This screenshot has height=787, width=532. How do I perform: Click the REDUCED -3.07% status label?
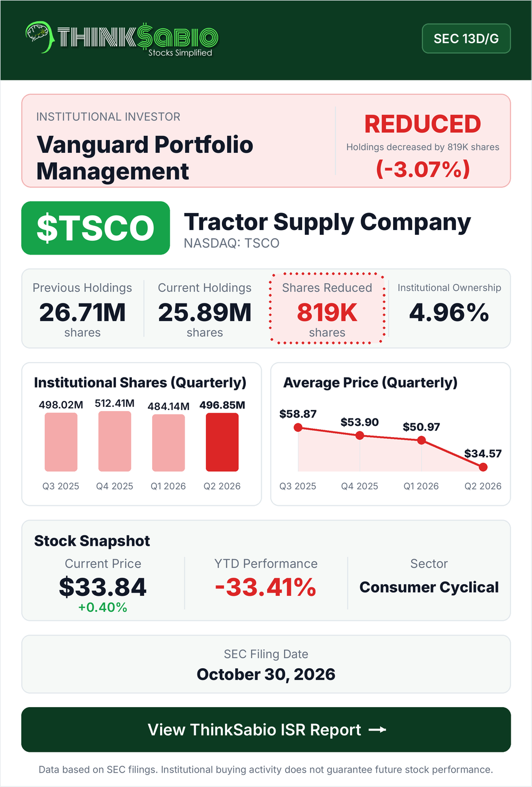(423, 146)
